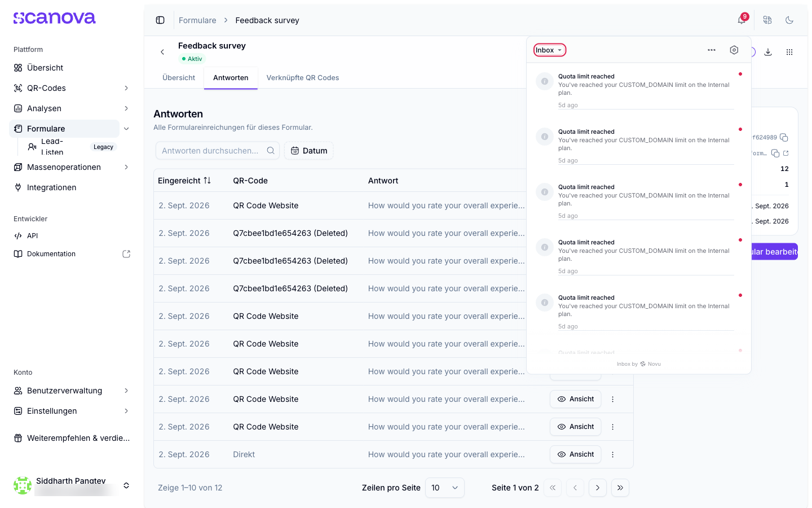This screenshot has width=812, height=508.
Task: Toggle the sidebar panel icon
Action: (x=160, y=20)
